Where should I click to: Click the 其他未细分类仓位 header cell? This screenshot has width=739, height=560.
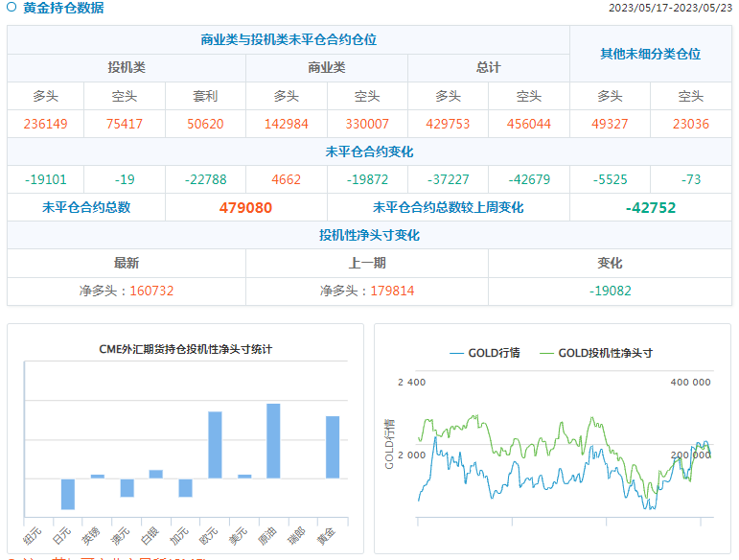[650, 54]
